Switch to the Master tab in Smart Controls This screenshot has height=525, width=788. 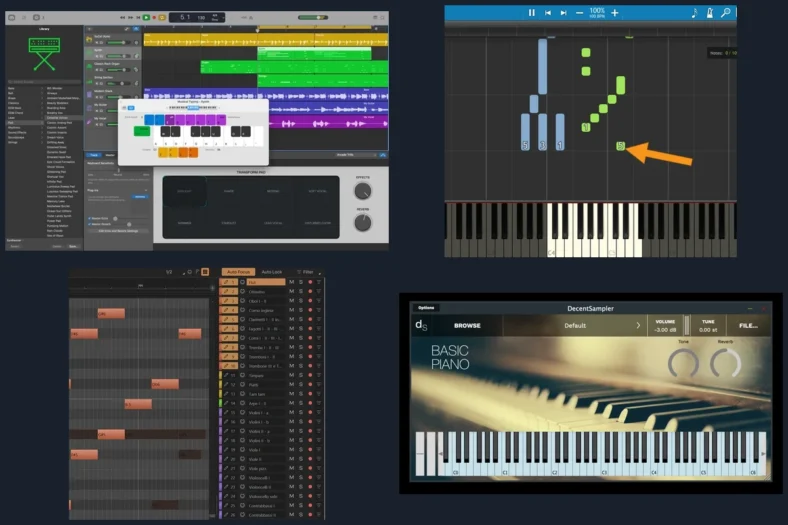pyautogui.click(x=110, y=155)
